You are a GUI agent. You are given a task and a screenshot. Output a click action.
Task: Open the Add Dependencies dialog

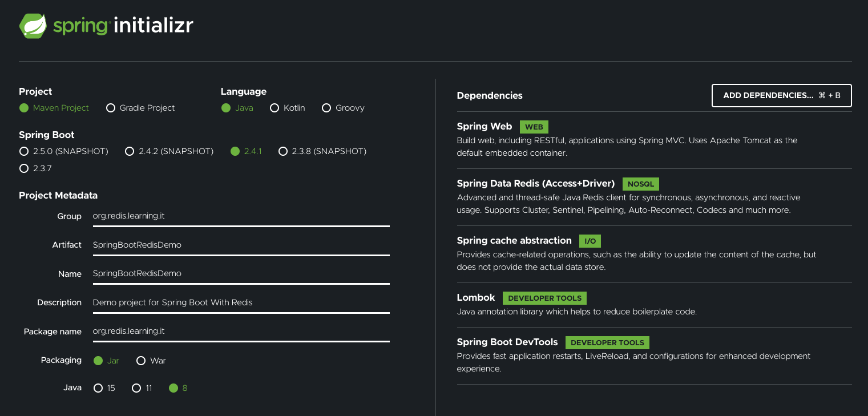tap(782, 95)
